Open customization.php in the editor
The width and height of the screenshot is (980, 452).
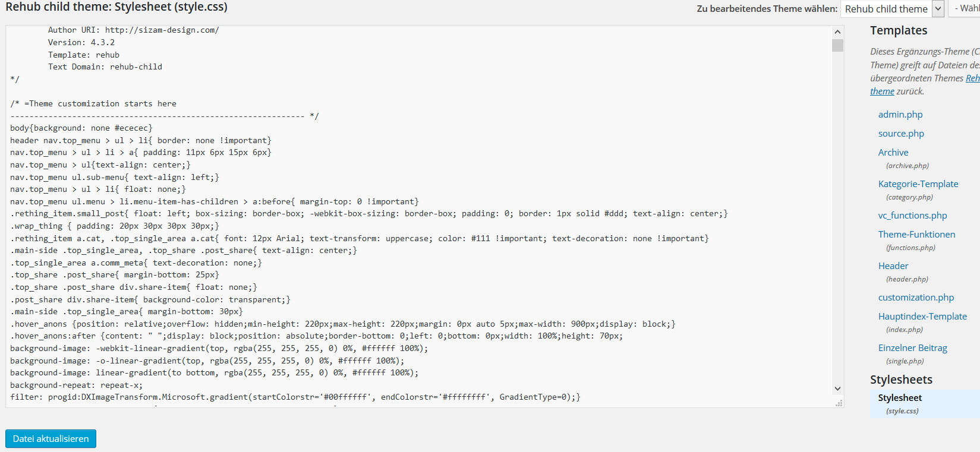tap(916, 298)
